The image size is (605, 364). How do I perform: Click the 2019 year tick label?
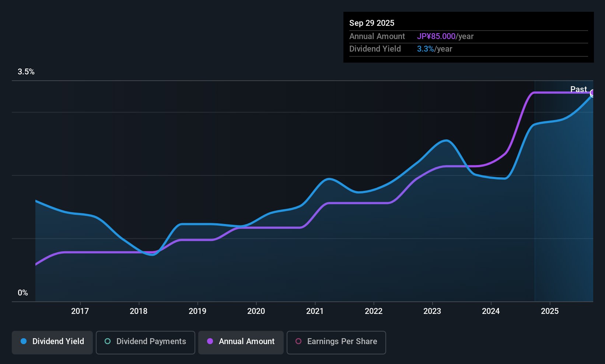(197, 311)
